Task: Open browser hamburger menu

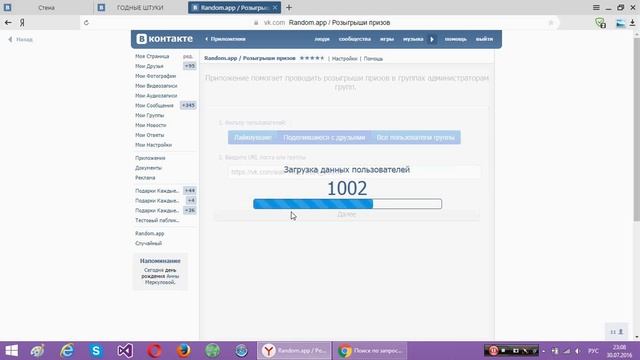Action: [x=596, y=7]
